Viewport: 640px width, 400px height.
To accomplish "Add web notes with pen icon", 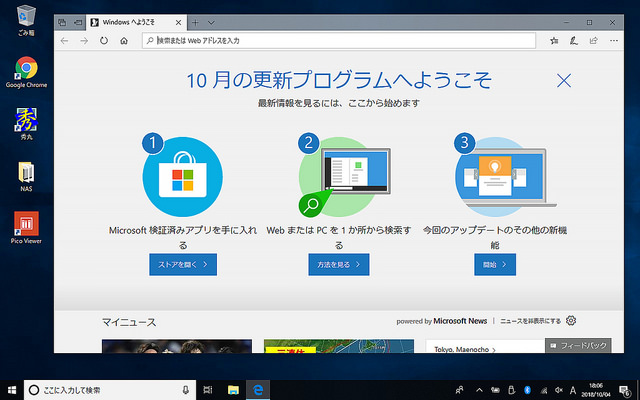I will pyautogui.click(x=573, y=40).
